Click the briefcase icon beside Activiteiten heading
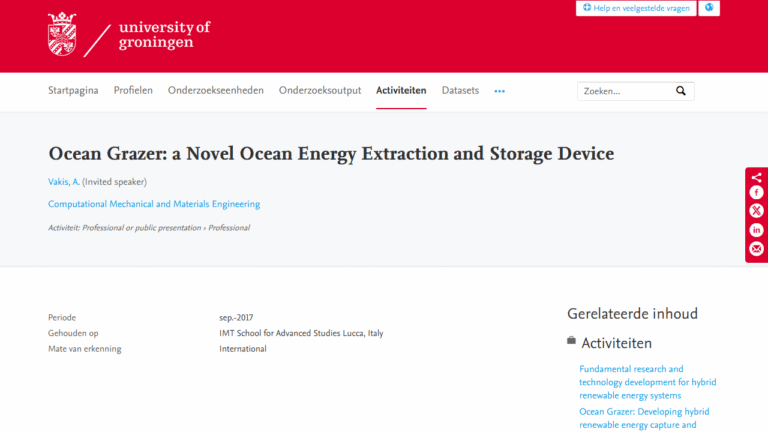 (571, 342)
